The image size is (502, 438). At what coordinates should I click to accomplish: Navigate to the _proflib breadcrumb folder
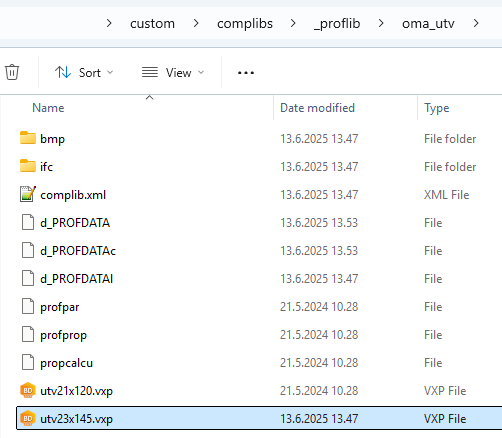tap(337, 24)
